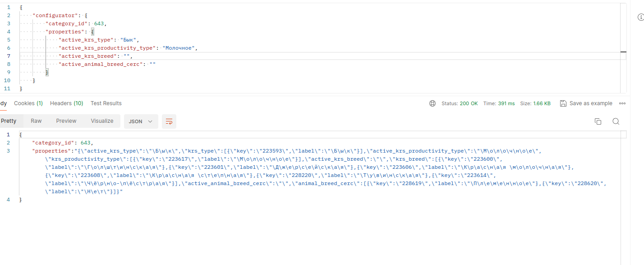Viewport: 644px width, 265px height.
Task: Switch to Visualize view
Action: tap(102, 121)
